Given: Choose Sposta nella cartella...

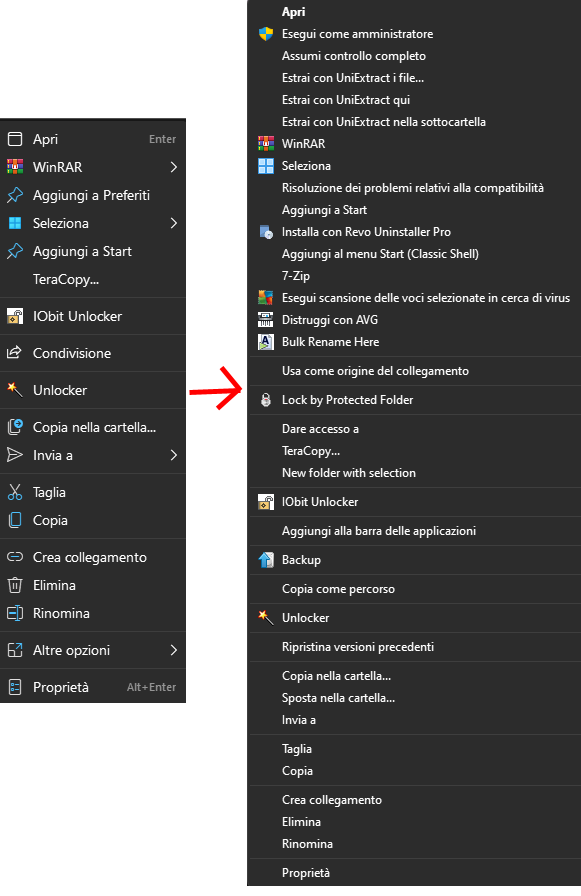Looking at the screenshot, I should pyautogui.click(x=338, y=698).
